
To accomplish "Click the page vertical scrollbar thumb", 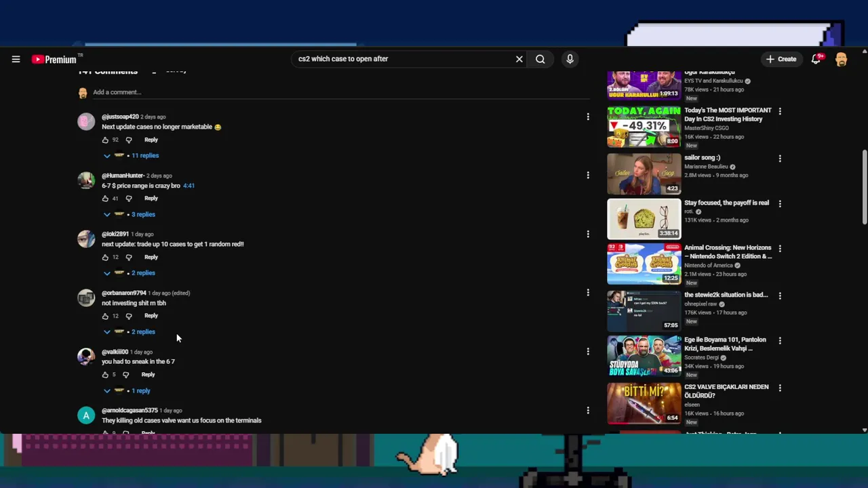I will 865,187.
